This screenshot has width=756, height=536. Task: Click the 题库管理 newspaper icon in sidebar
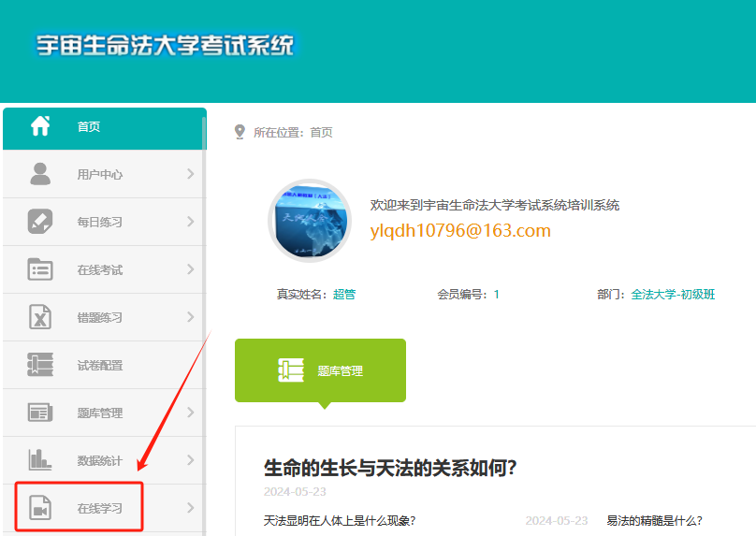click(x=40, y=413)
